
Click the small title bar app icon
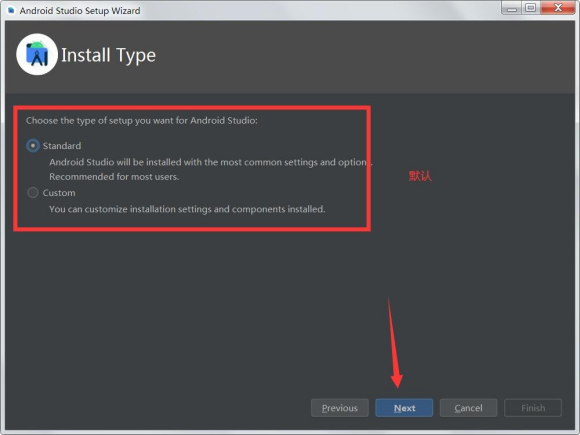tap(11, 10)
